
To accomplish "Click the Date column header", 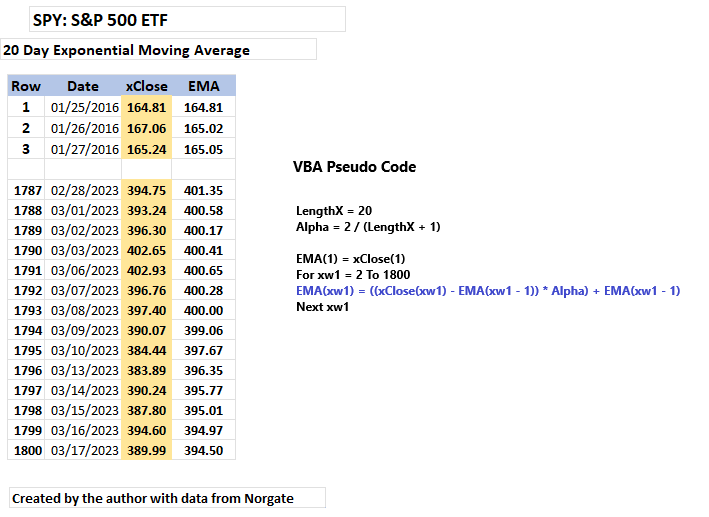I will pyautogui.click(x=83, y=86).
